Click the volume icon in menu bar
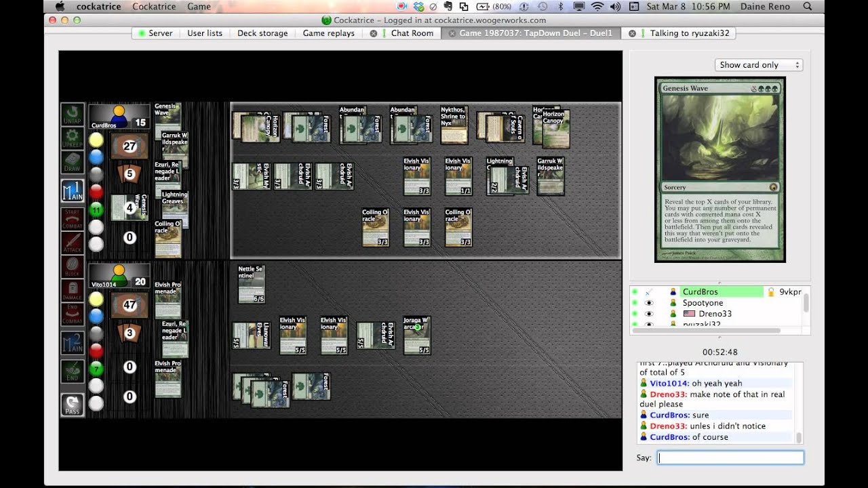Viewport: 868px width, 488px height. pos(615,7)
